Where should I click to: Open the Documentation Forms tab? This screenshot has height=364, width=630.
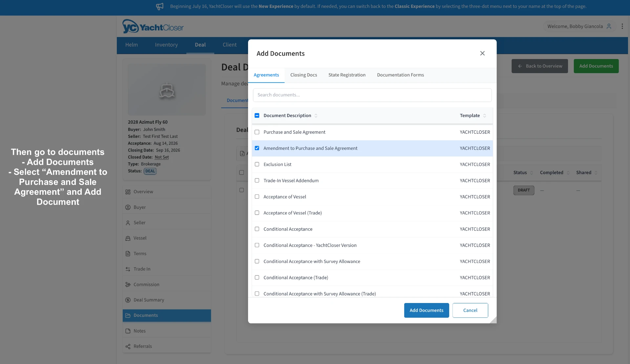[400, 75]
